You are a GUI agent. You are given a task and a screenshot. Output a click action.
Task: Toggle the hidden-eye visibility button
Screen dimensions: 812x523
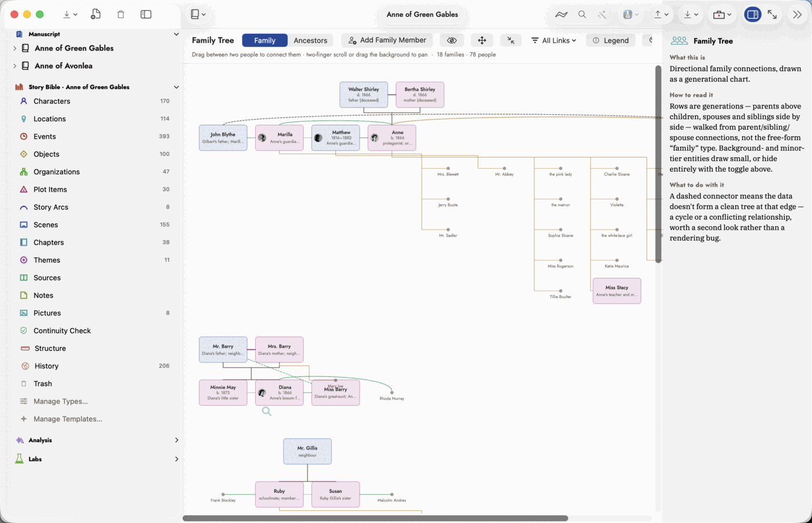click(452, 40)
